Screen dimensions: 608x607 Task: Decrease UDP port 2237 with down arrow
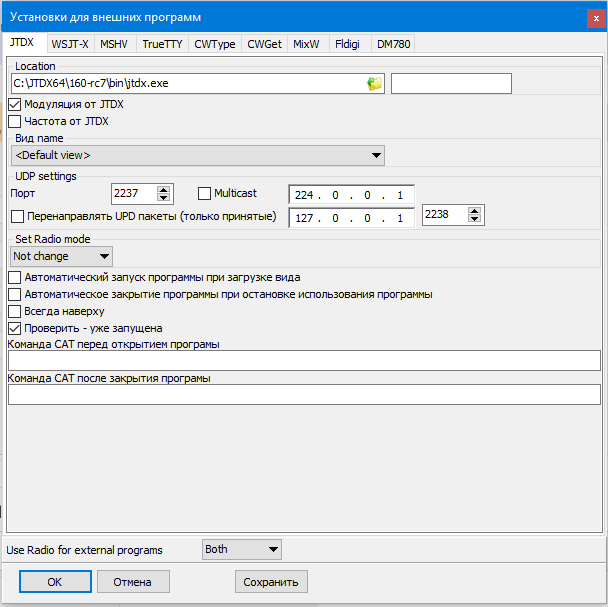point(163,197)
